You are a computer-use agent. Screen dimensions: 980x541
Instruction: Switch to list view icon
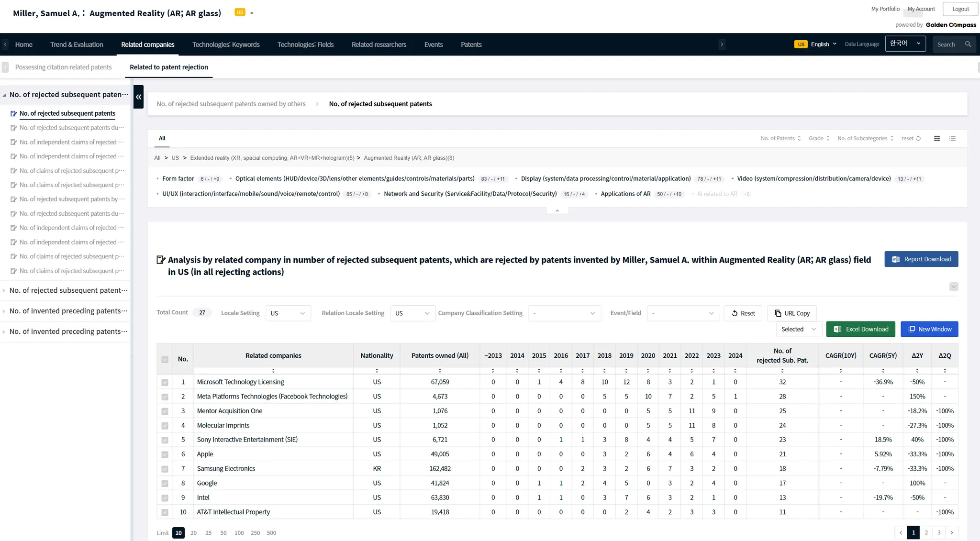click(952, 139)
